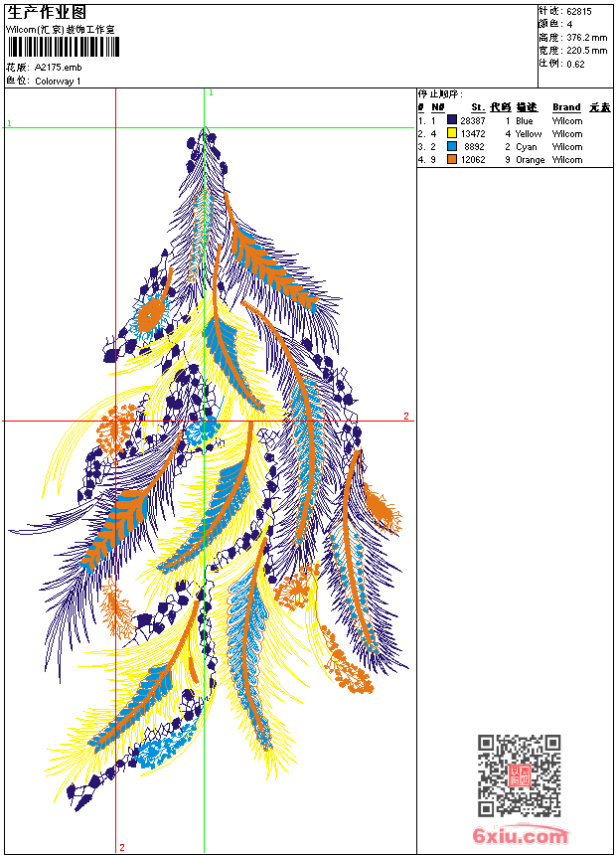The image size is (616, 855).
Task: Click the embroidery feather design preview
Action: pyautogui.click(x=210, y=469)
